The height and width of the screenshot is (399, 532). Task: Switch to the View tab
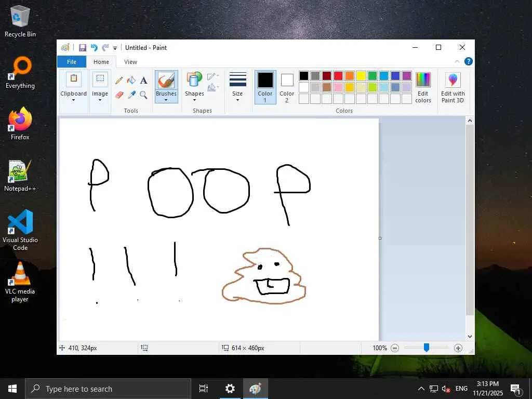(130, 62)
